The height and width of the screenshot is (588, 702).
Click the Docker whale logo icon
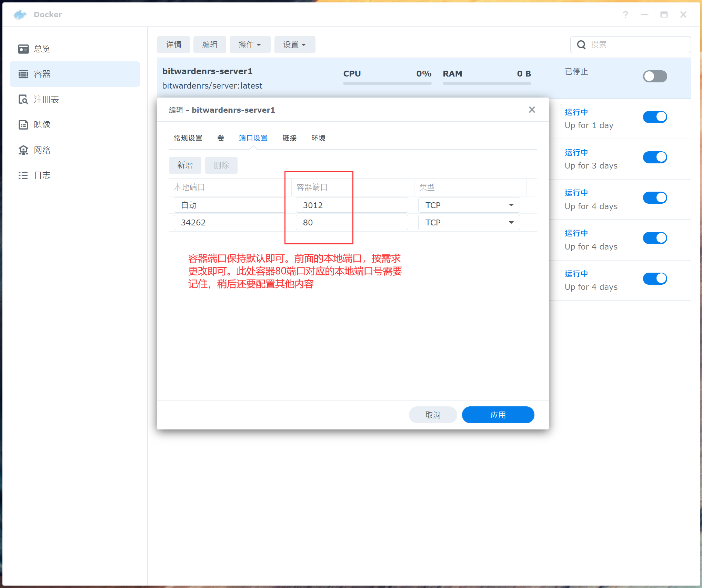(x=20, y=14)
